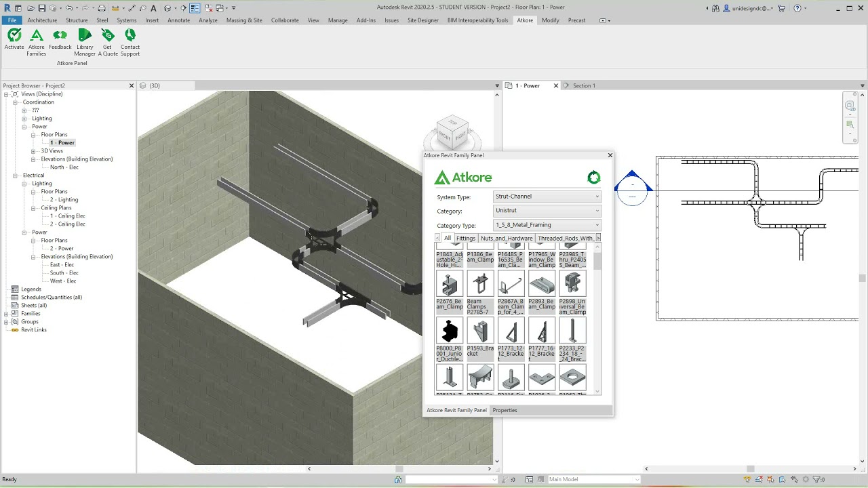This screenshot has height=488, width=868.
Task: Select 'Sheets (all)' in Project Browser
Action: 34,306
